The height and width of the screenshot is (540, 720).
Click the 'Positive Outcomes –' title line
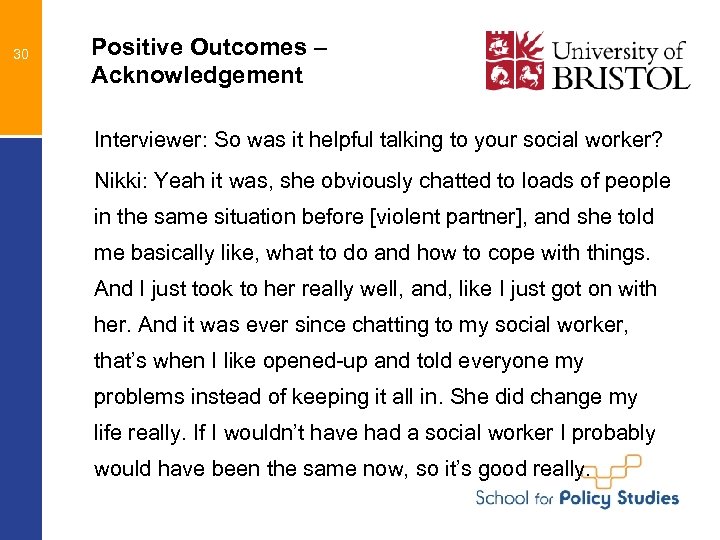209,47
